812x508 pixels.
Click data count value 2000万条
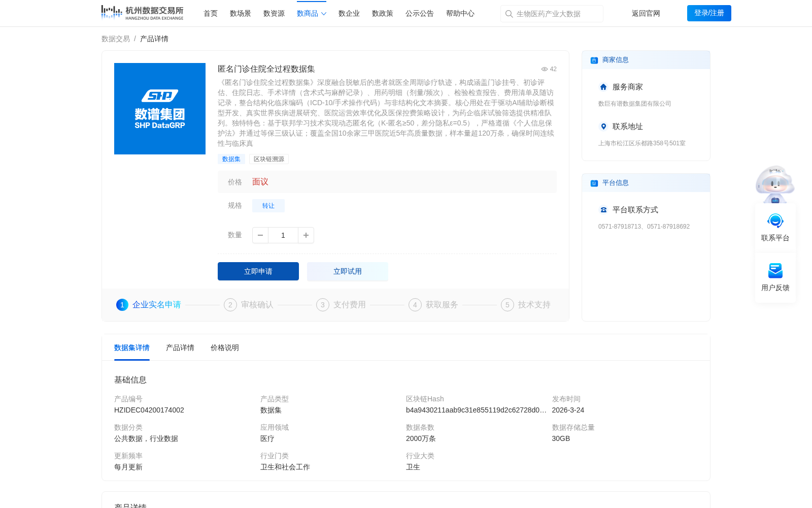[x=421, y=438]
